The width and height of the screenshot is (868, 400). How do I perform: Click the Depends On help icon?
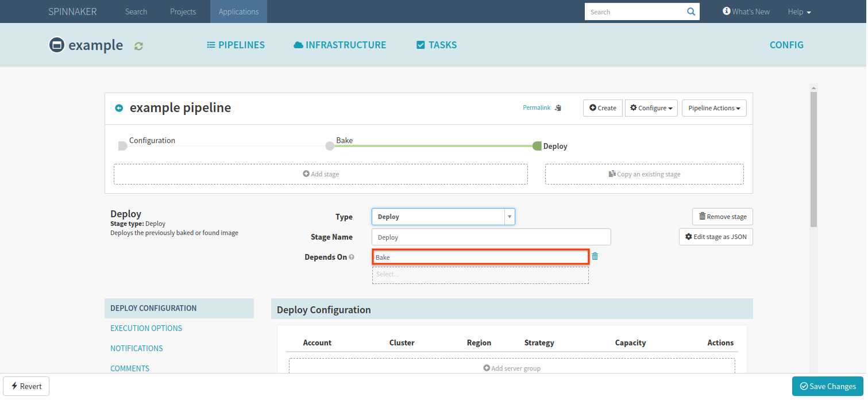(352, 257)
